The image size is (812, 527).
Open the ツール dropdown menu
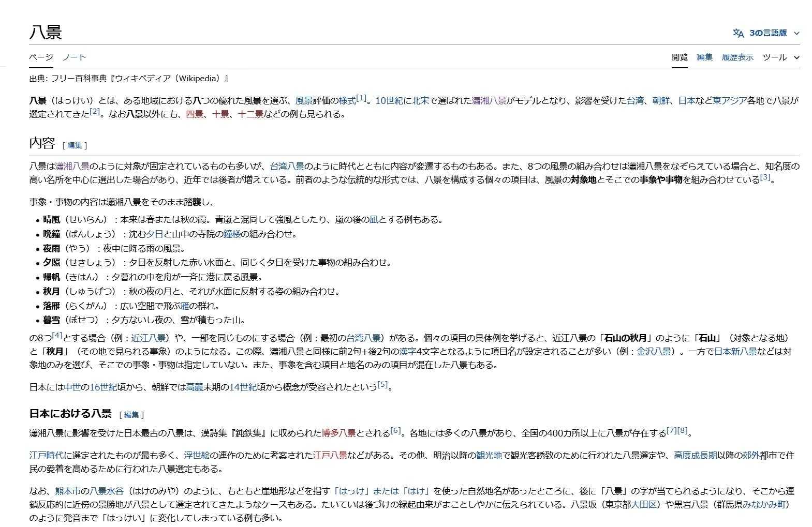780,57
